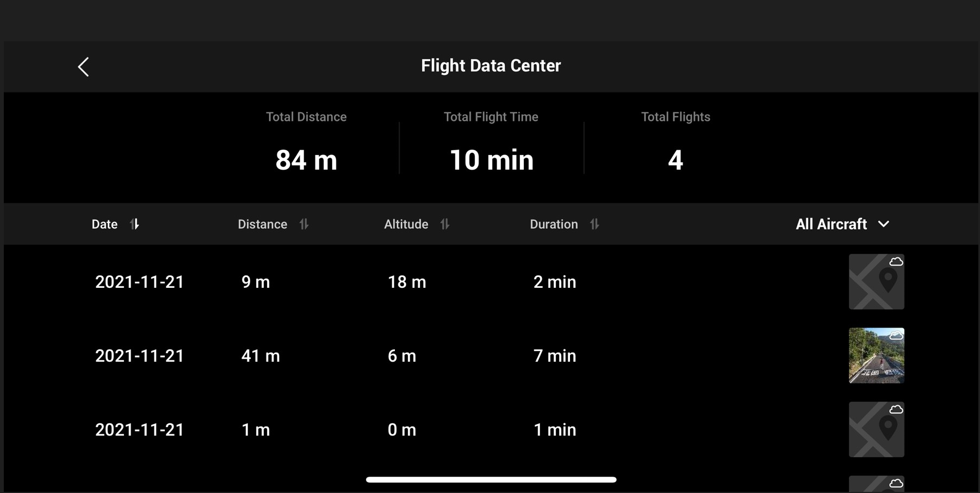
Task: Select the Flight Data Center title
Action: point(490,66)
